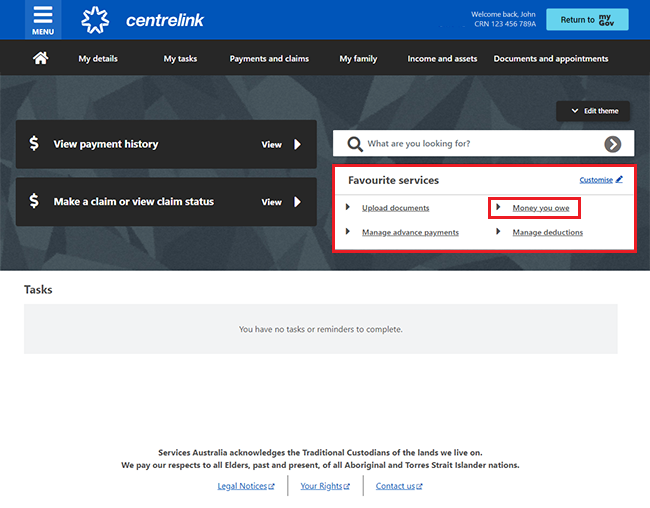Click the search submit arrow icon
Screen dimensions: 650x508
(x=612, y=144)
